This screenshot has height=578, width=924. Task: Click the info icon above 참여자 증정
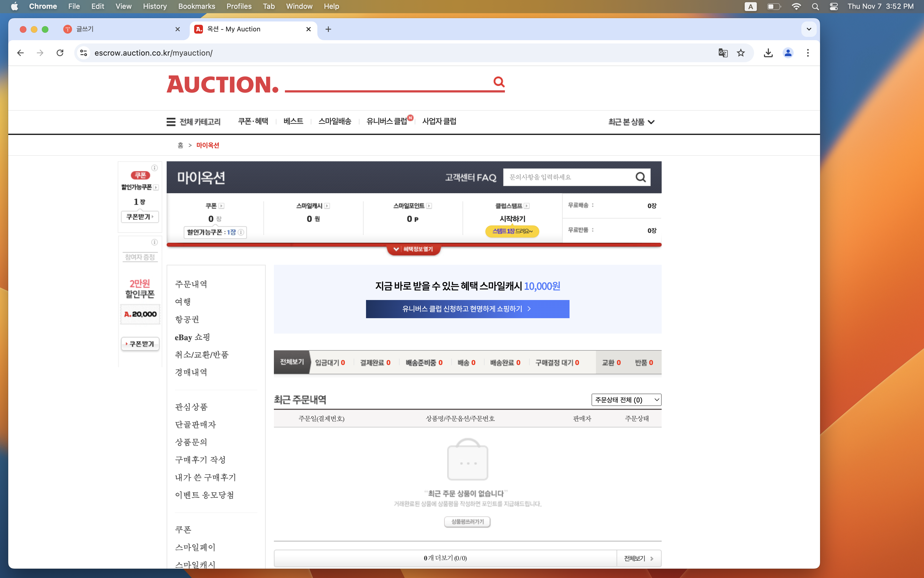pos(154,242)
